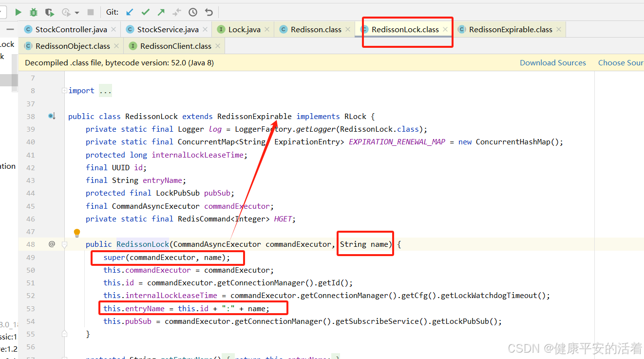Close the StockController.java tab
The width and height of the screenshot is (644, 359).
coord(114,29)
